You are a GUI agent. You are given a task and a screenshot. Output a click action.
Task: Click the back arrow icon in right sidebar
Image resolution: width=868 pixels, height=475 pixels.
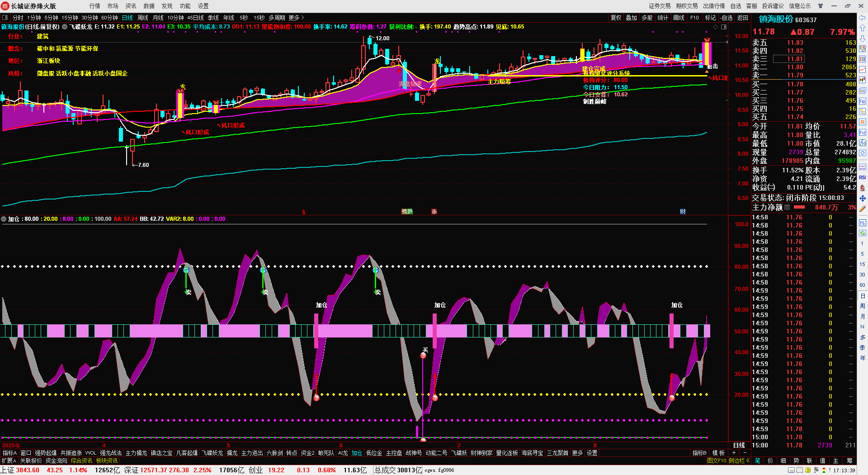[x=863, y=18]
